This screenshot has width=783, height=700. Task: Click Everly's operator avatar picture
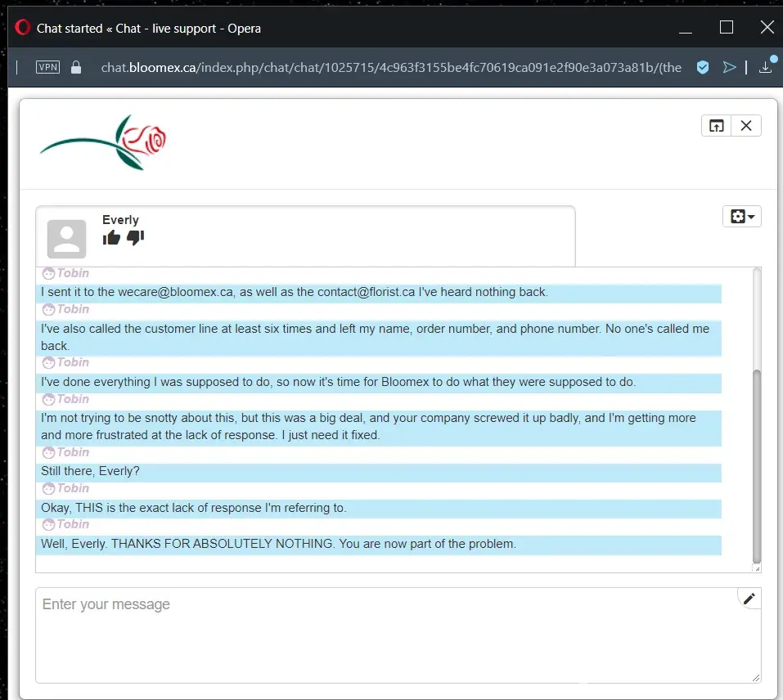click(x=66, y=239)
